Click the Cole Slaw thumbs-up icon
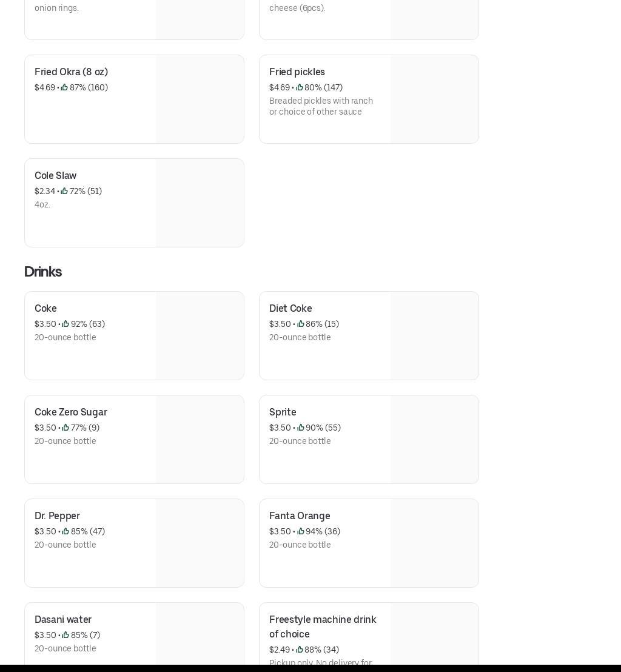This screenshot has height=672, width=621. pos(64,191)
